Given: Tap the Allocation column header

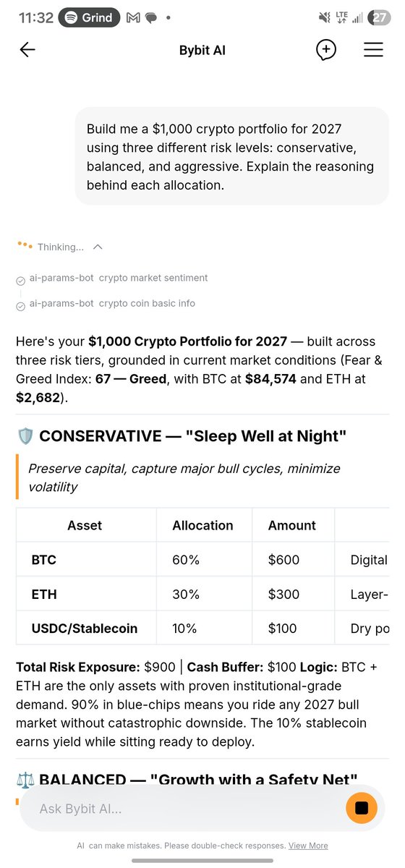Looking at the screenshot, I should click(x=203, y=525).
